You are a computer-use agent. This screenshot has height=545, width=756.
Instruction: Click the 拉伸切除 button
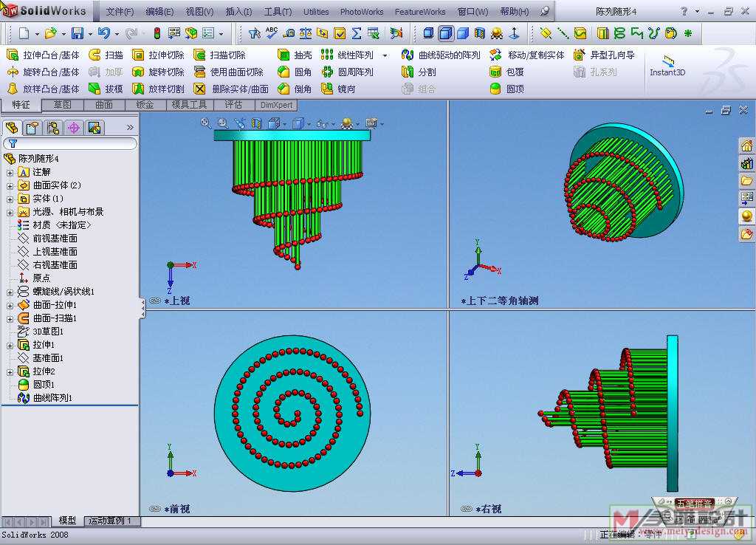click(x=158, y=55)
